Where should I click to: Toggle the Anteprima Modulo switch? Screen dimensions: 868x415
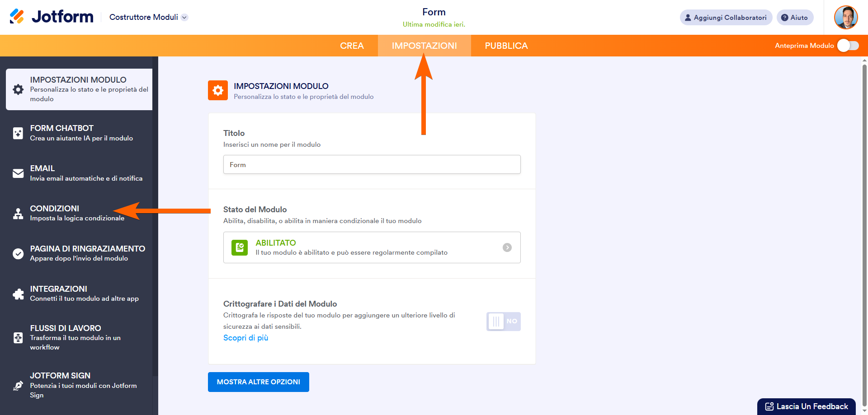848,46
